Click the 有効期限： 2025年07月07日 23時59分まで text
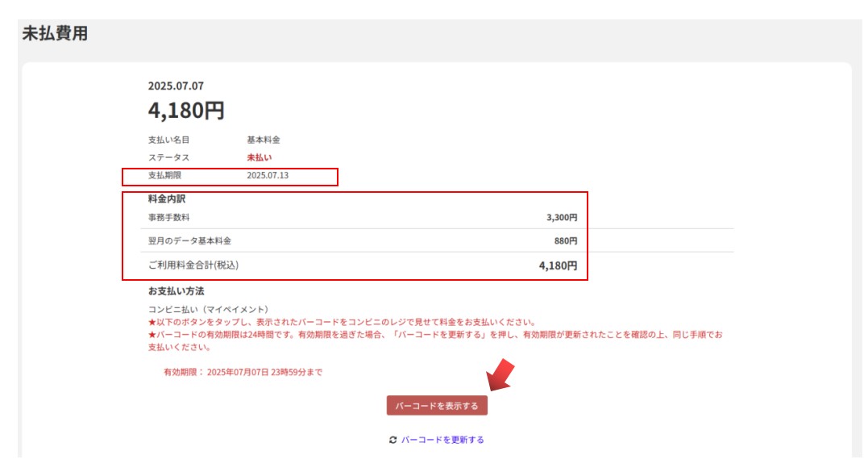The height and width of the screenshot is (476, 868). (243, 372)
